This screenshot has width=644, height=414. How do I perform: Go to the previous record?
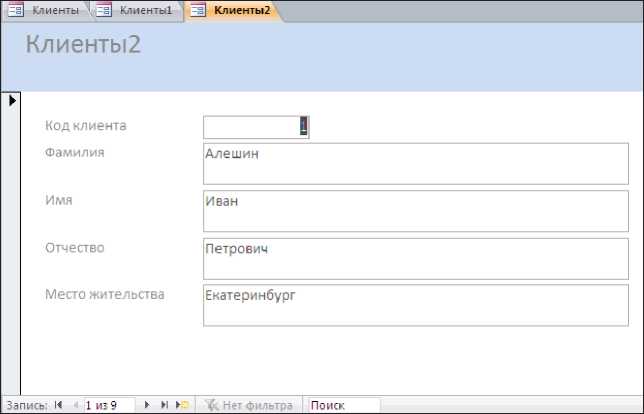[x=76, y=405]
